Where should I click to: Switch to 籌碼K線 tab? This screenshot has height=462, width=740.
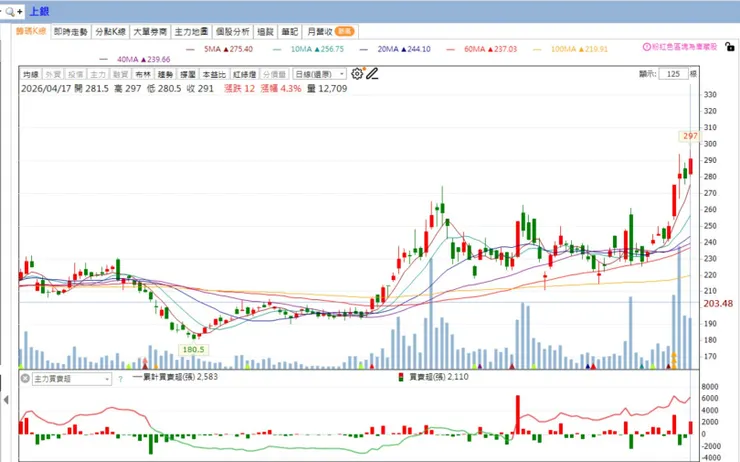[31, 31]
